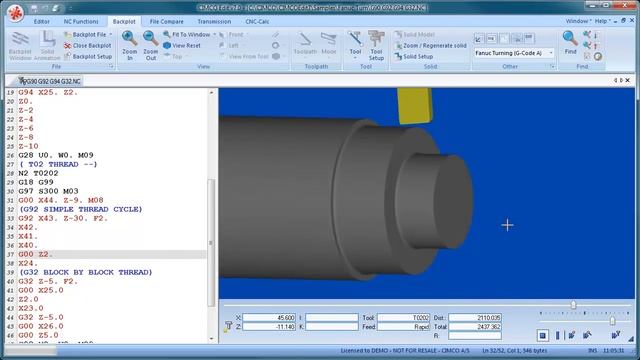
Task: Click the Find Previous up-arrow icon
Action: (x=595, y=46)
